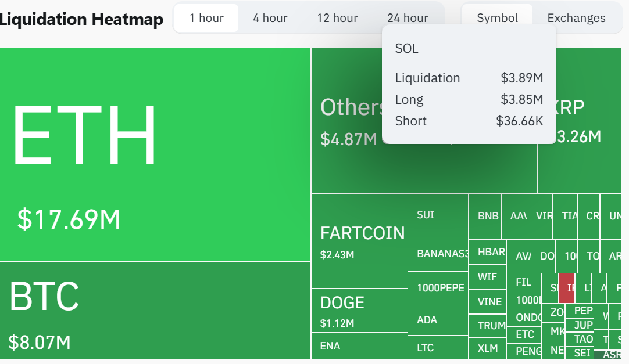Open the FARTCOIN $2.43M block
629x364 pixels.
click(x=359, y=241)
